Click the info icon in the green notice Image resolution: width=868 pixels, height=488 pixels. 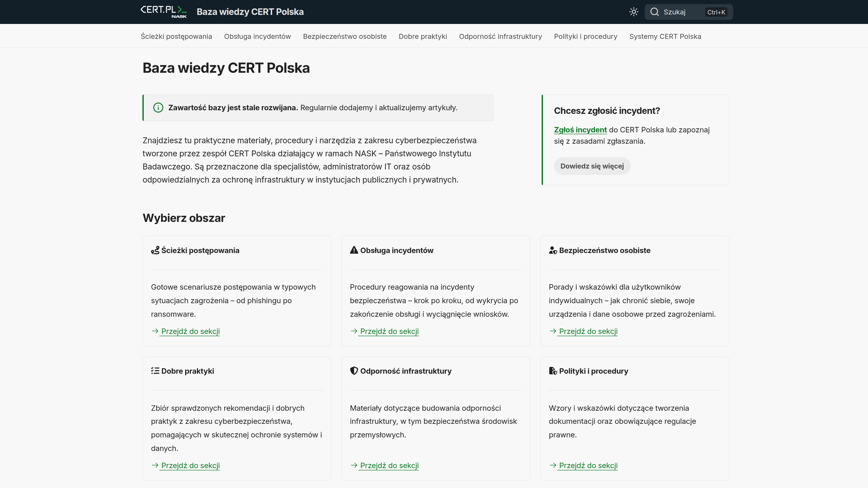click(x=158, y=108)
